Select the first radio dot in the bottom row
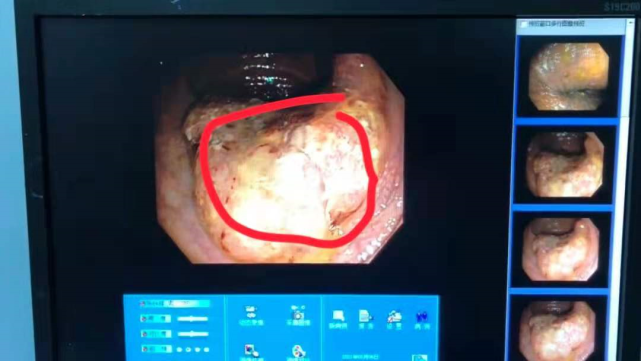641x361 pixels. 180,350
